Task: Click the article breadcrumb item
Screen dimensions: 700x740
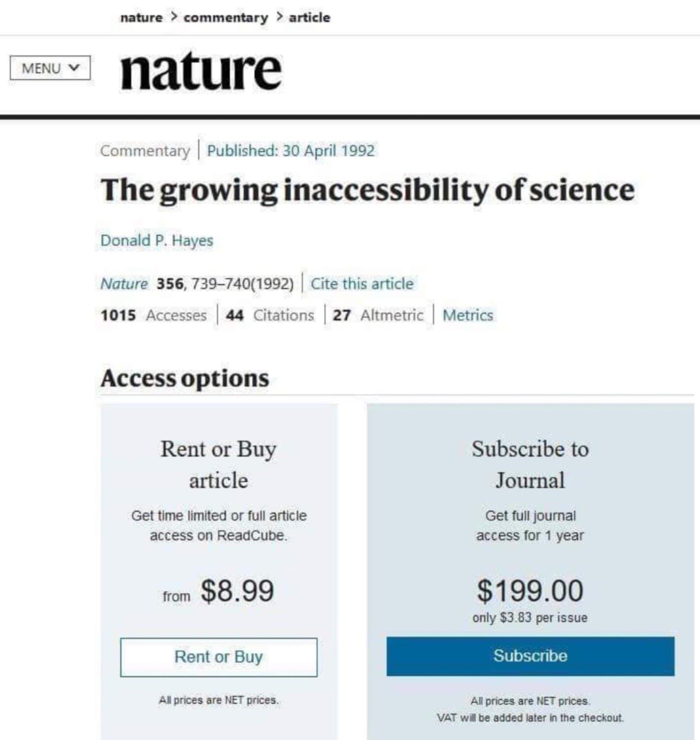Action: pyautogui.click(x=310, y=17)
